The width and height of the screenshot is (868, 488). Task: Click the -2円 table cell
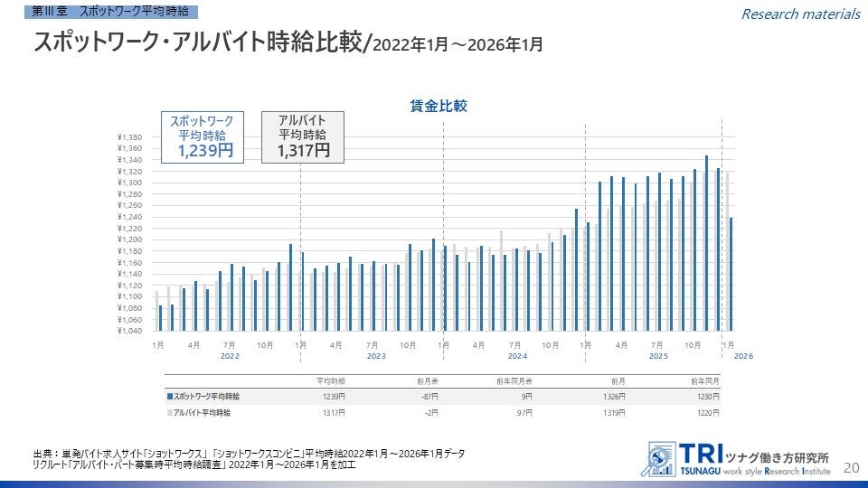[x=431, y=413]
